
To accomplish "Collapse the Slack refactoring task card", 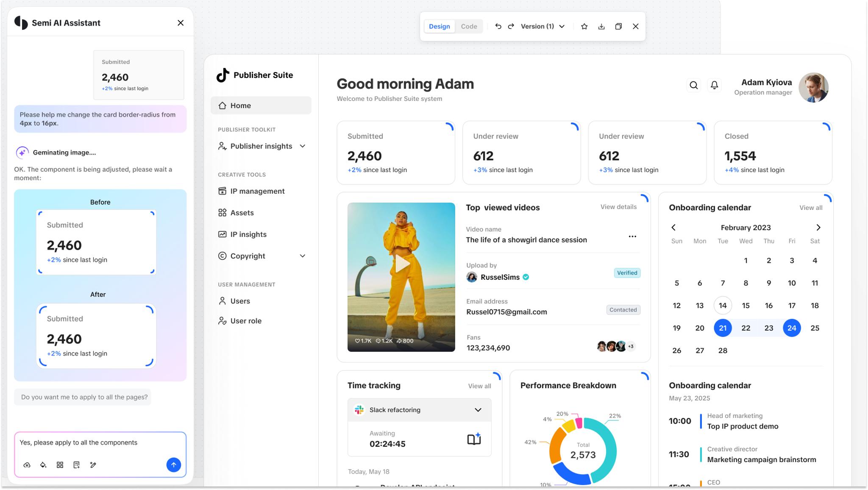I will (478, 409).
